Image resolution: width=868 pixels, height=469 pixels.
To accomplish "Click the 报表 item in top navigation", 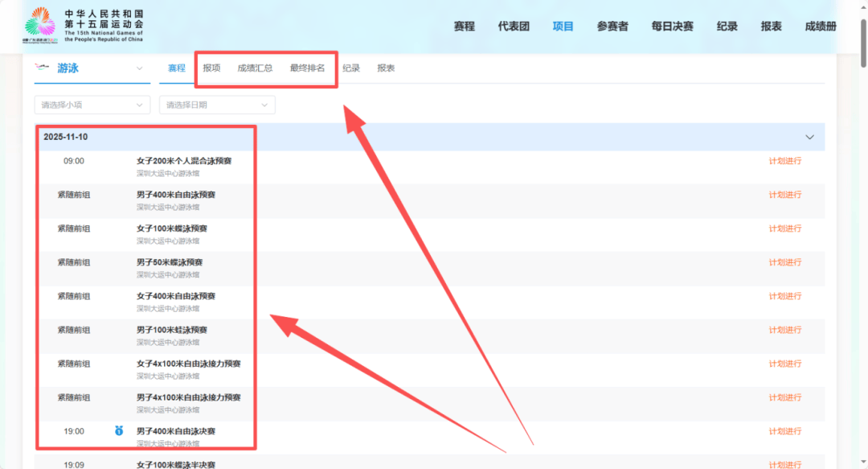I will [x=770, y=25].
